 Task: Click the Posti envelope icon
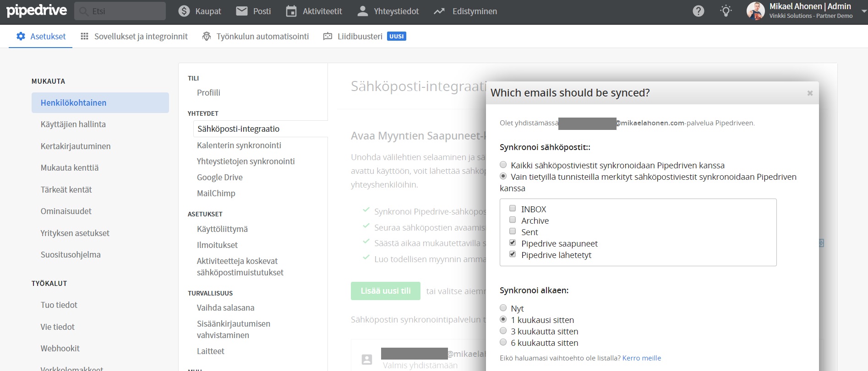click(x=242, y=11)
